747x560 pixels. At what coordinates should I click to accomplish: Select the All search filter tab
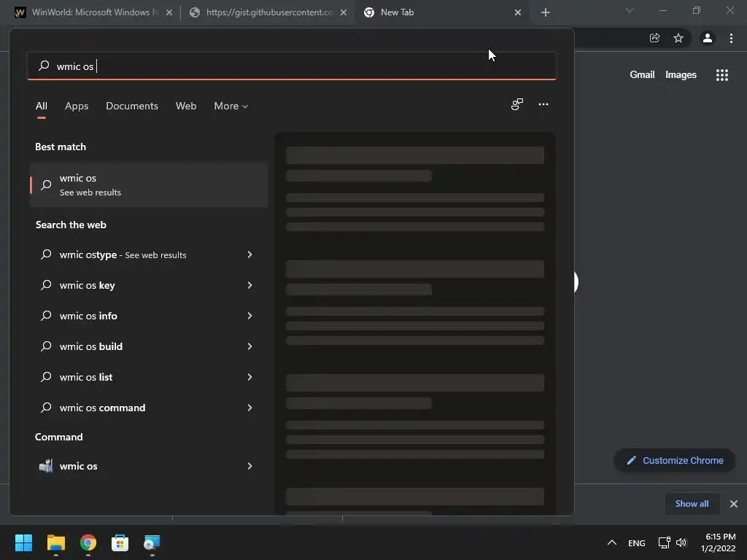42,106
